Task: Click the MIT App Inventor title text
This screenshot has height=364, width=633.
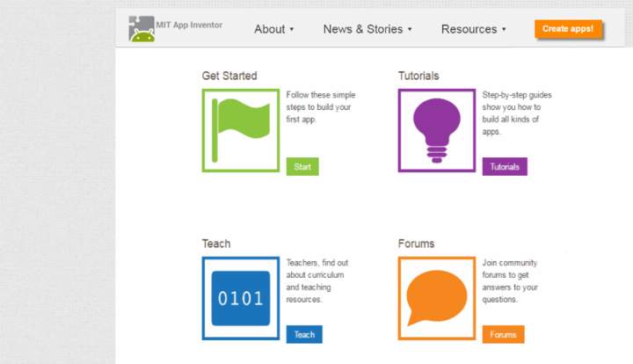Action: point(189,25)
